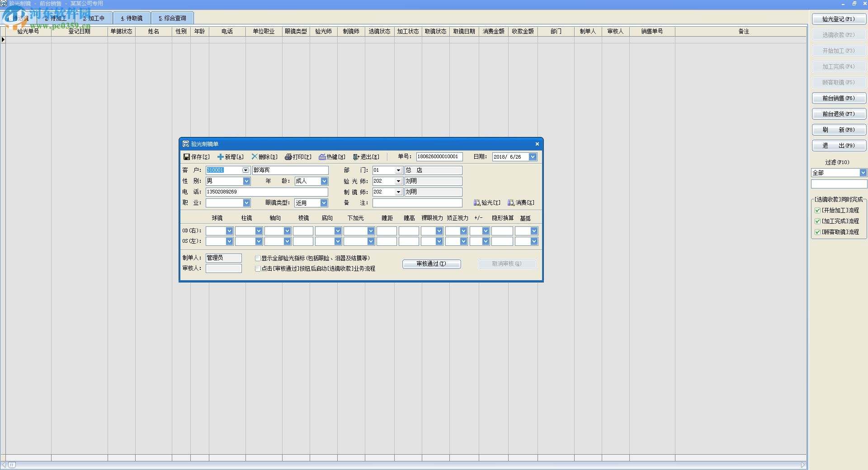The width and height of the screenshot is (868, 470).
Task: Expand the 过滤 filter dropdown showing 全部
Action: click(x=863, y=173)
